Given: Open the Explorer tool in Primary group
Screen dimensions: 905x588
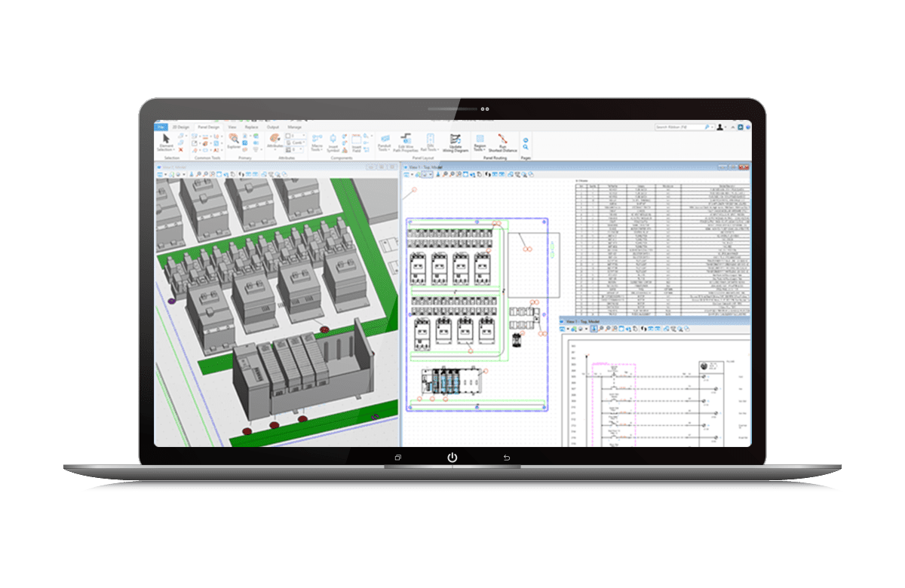Looking at the screenshot, I should pos(232,140).
